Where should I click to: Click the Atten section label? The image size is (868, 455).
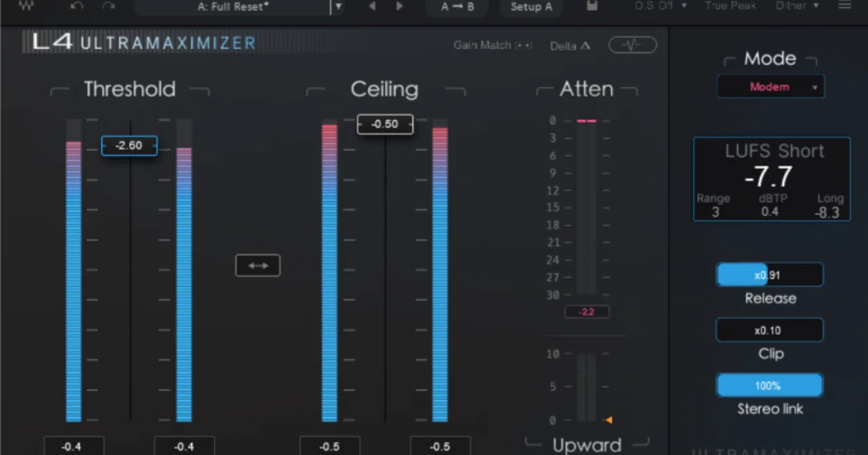pyautogui.click(x=587, y=89)
